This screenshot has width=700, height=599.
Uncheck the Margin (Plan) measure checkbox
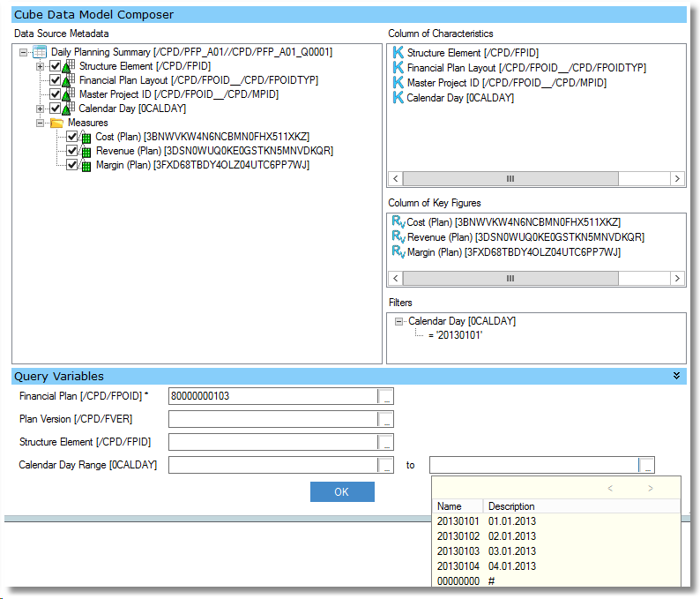[x=71, y=165]
